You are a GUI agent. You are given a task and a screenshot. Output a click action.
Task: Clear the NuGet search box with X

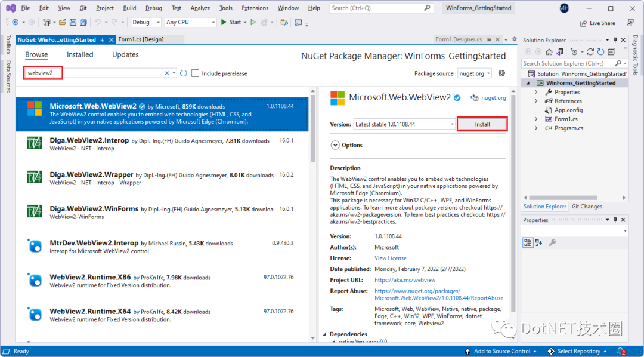[167, 73]
